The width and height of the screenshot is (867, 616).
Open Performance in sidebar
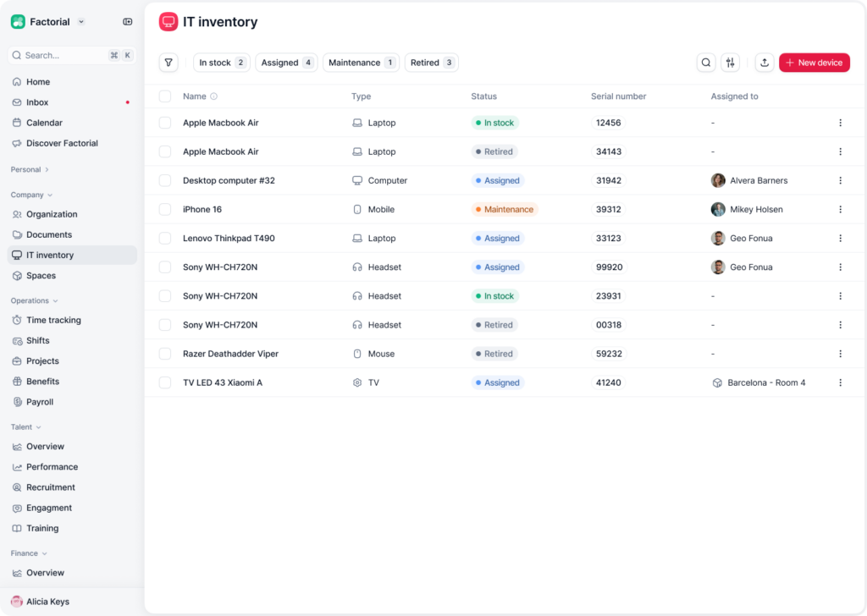point(72,467)
